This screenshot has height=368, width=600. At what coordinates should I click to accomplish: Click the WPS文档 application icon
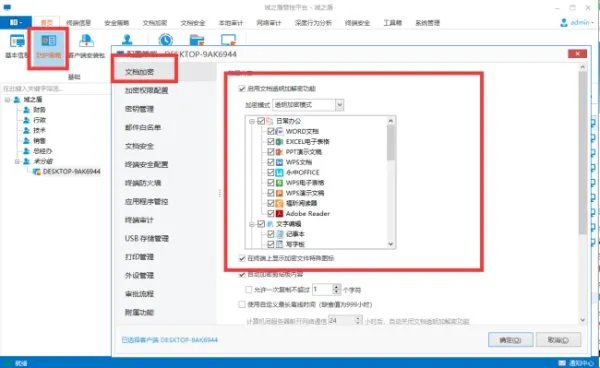click(x=280, y=162)
